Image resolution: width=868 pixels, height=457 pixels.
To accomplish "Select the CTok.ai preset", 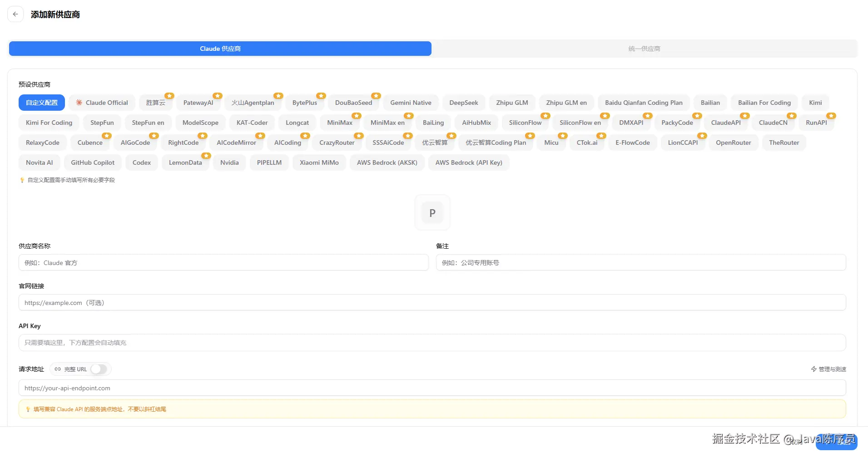I will pos(587,143).
